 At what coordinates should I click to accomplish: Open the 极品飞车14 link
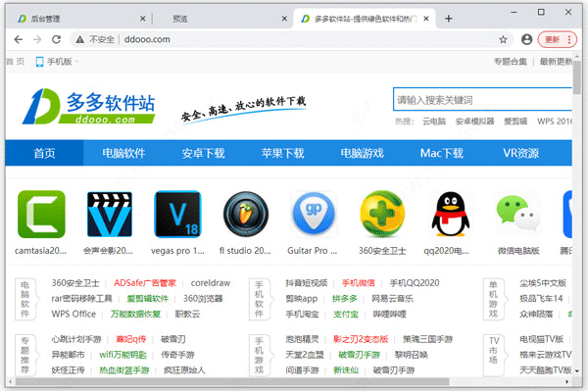coord(541,299)
